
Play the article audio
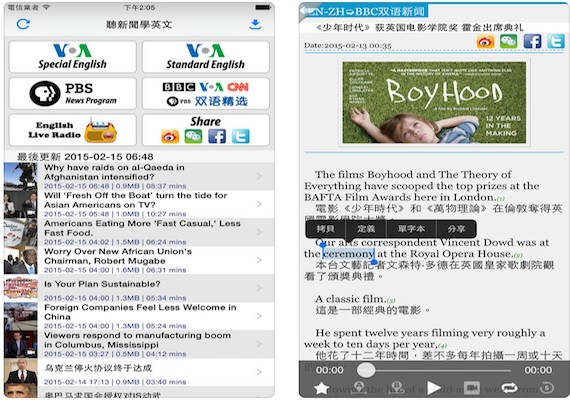pyautogui.click(x=434, y=388)
